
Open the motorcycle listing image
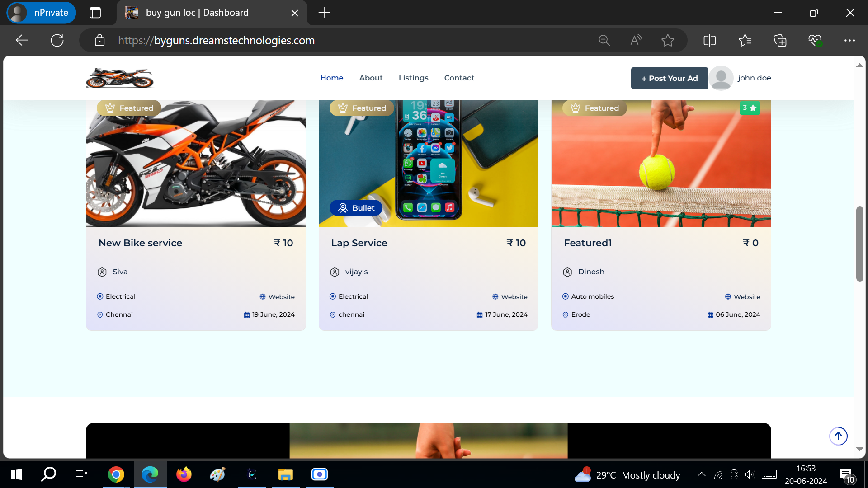(196, 164)
